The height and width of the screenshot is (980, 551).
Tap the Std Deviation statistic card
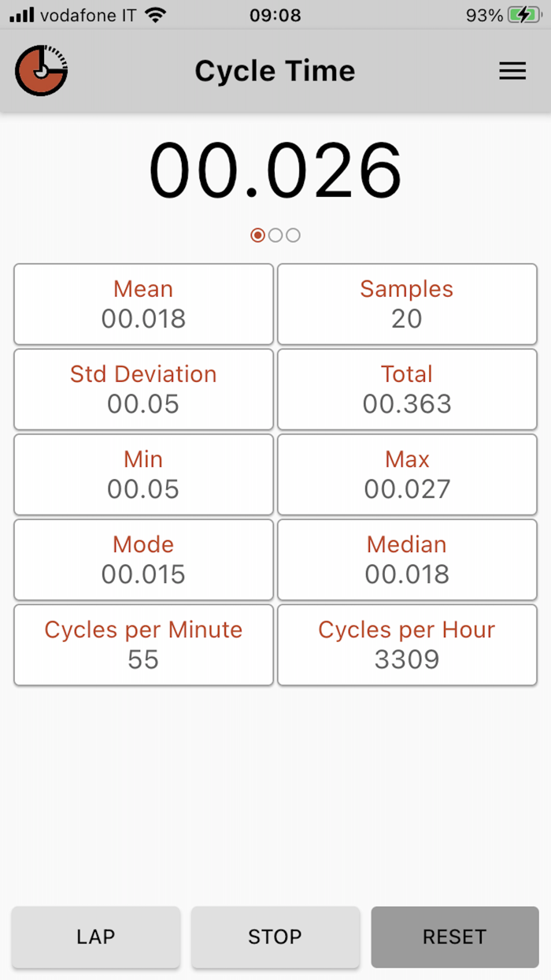coord(143,389)
